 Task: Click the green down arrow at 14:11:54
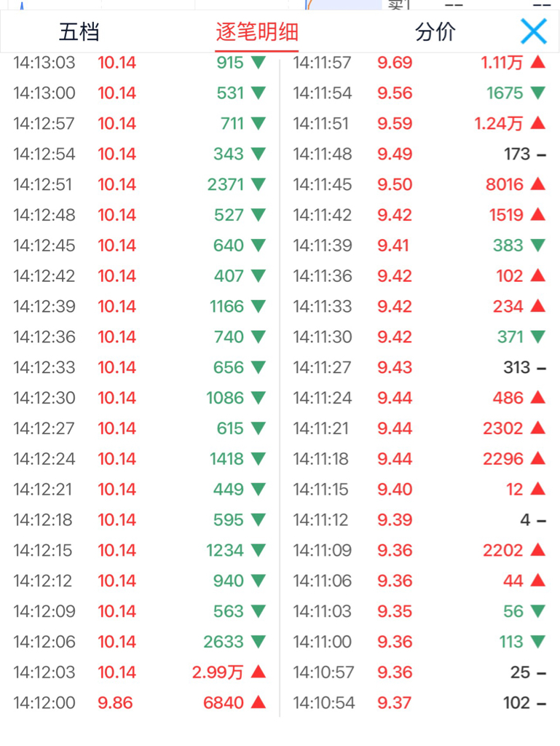537,93
